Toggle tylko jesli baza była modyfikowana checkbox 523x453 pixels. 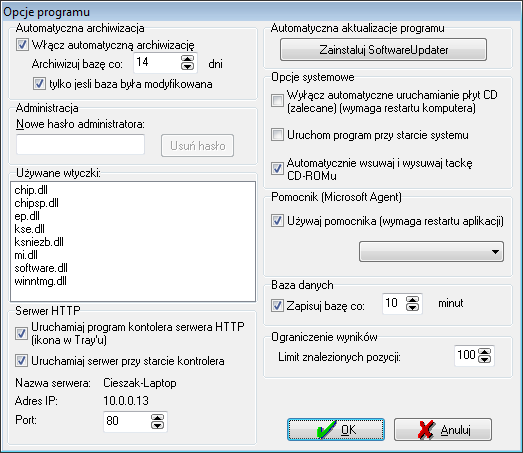coord(39,83)
